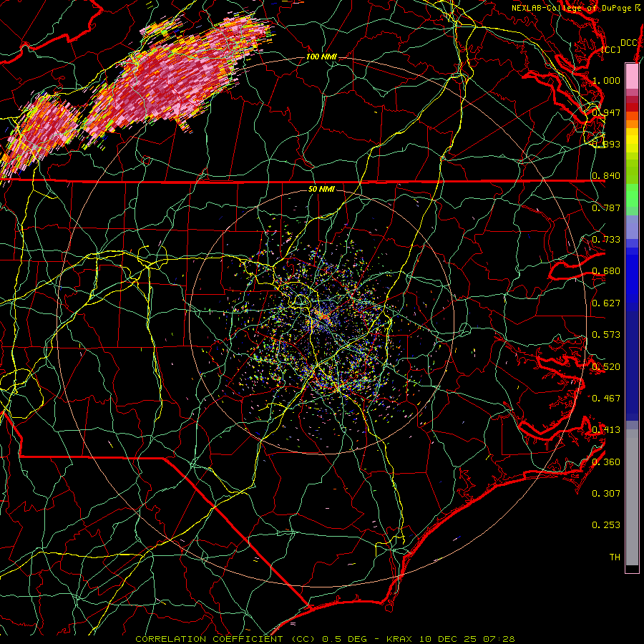Click the 0.253 legend value
This screenshot has width=644, height=644.
tap(606, 525)
